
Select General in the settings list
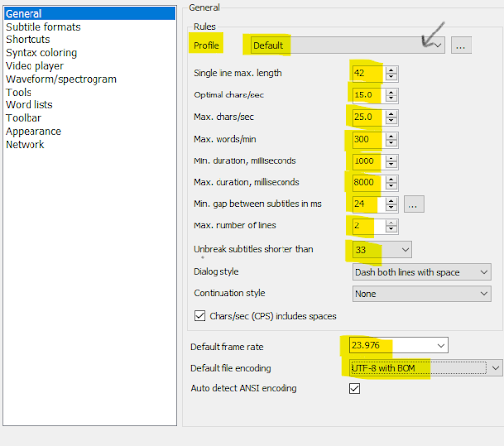(90, 14)
